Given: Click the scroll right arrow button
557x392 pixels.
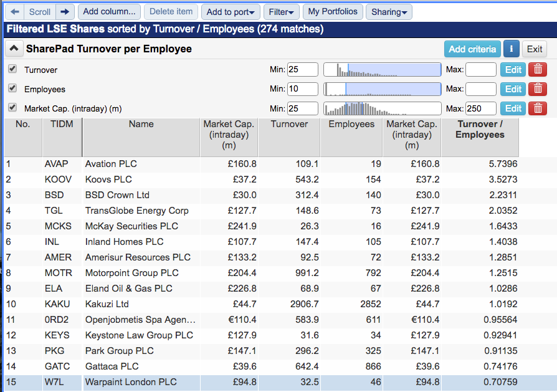Looking at the screenshot, I should (x=65, y=12).
